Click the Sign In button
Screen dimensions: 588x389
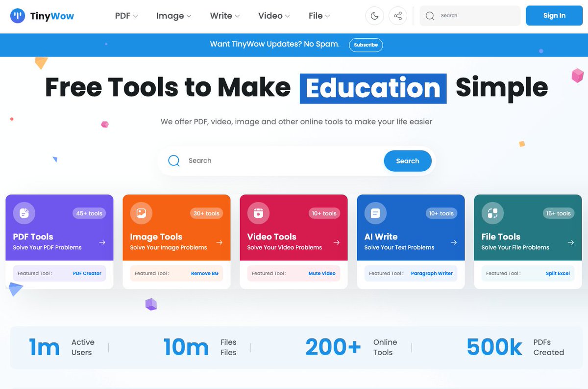point(554,16)
